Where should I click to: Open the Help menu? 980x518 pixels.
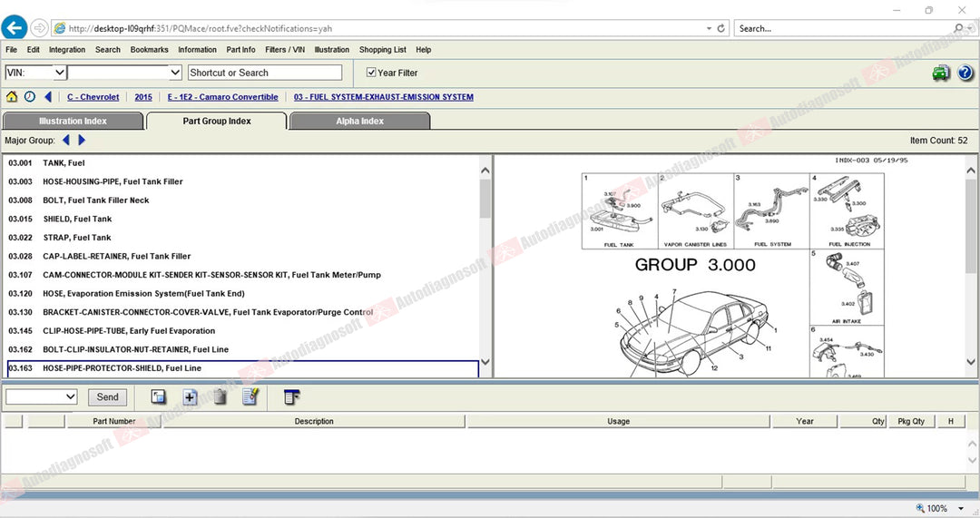point(423,49)
